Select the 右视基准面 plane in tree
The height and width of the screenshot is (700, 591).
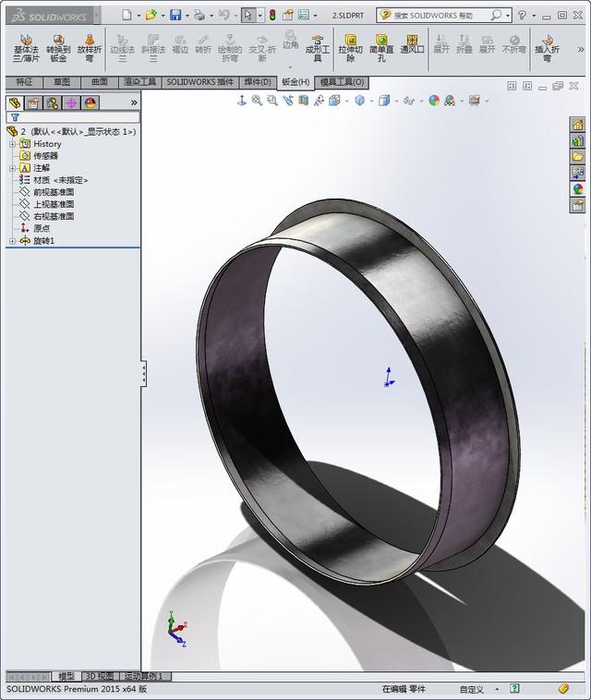coord(54,216)
